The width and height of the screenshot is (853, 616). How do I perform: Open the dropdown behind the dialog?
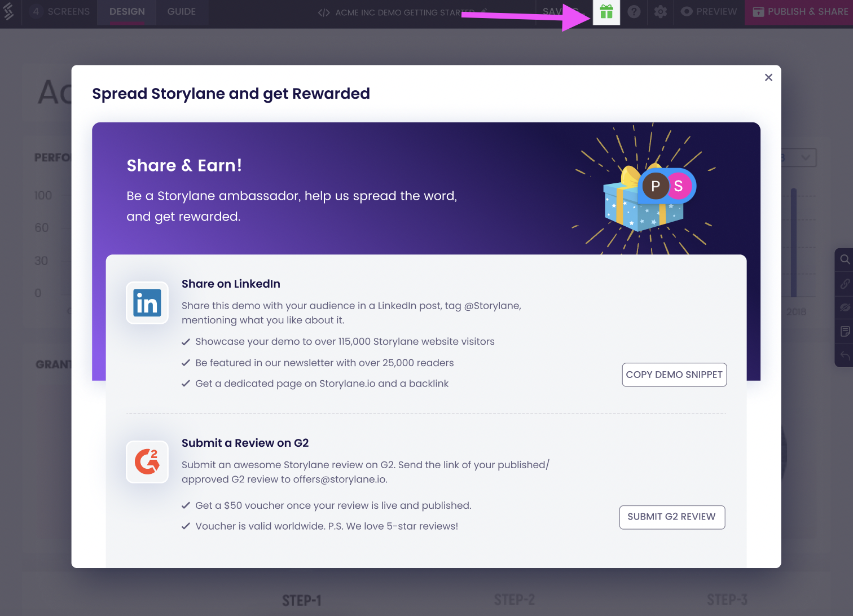pos(799,158)
